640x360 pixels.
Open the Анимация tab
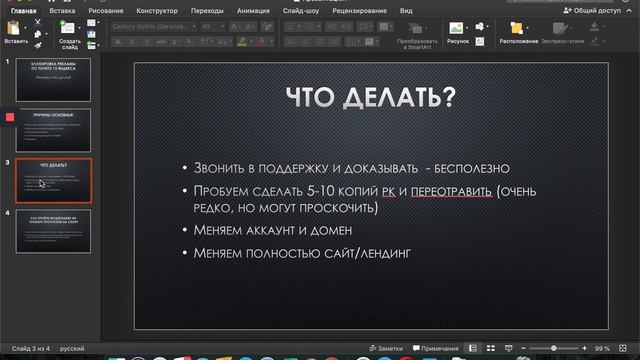(253, 11)
